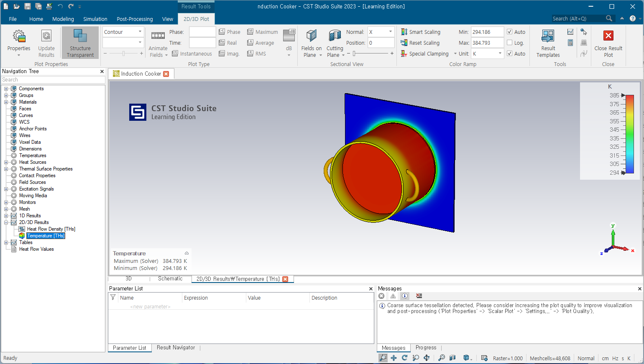This screenshot has width=644, height=364.
Task: Select Heat Flow Values in tree
Action: coord(36,249)
